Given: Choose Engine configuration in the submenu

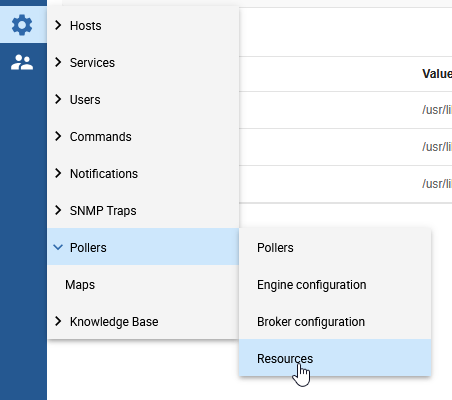Looking at the screenshot, I should pyautogui.click(x=335, y=284).
